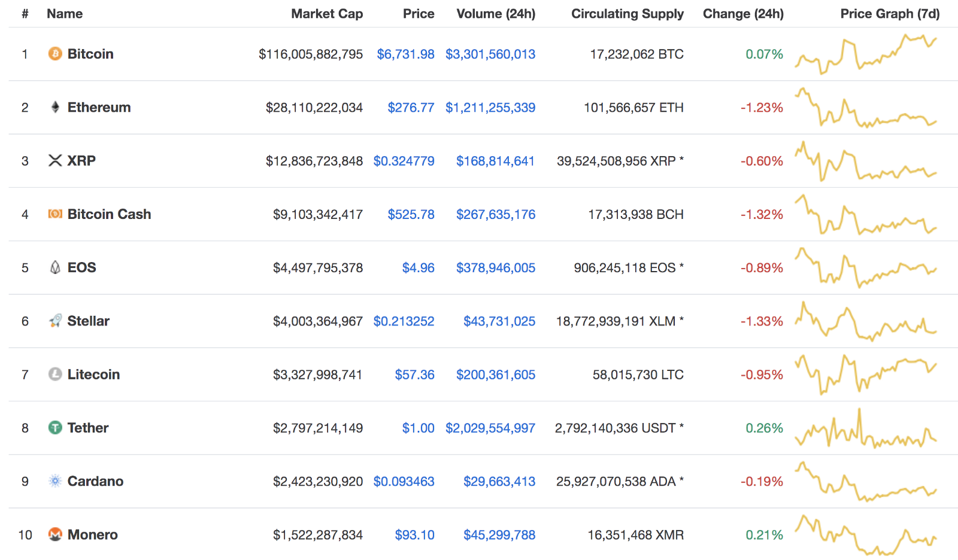Click the Cardano logo icon

pos(55,481)
